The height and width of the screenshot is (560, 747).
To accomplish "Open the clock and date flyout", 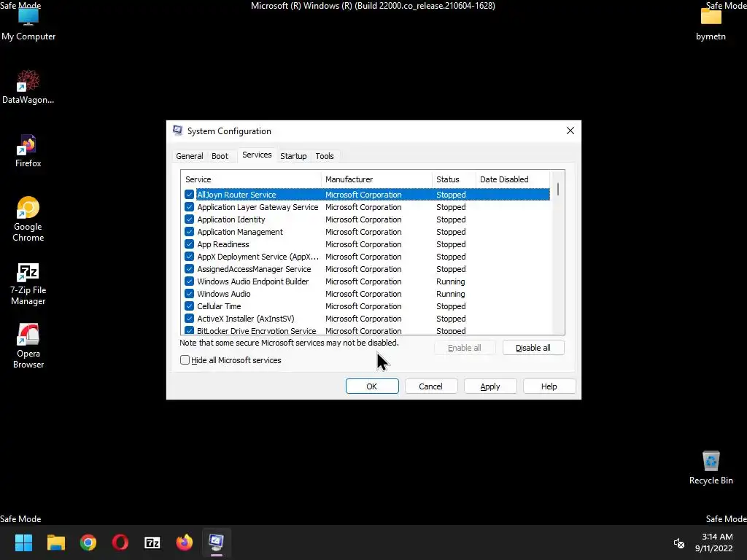I will click(x=713, y=542).
